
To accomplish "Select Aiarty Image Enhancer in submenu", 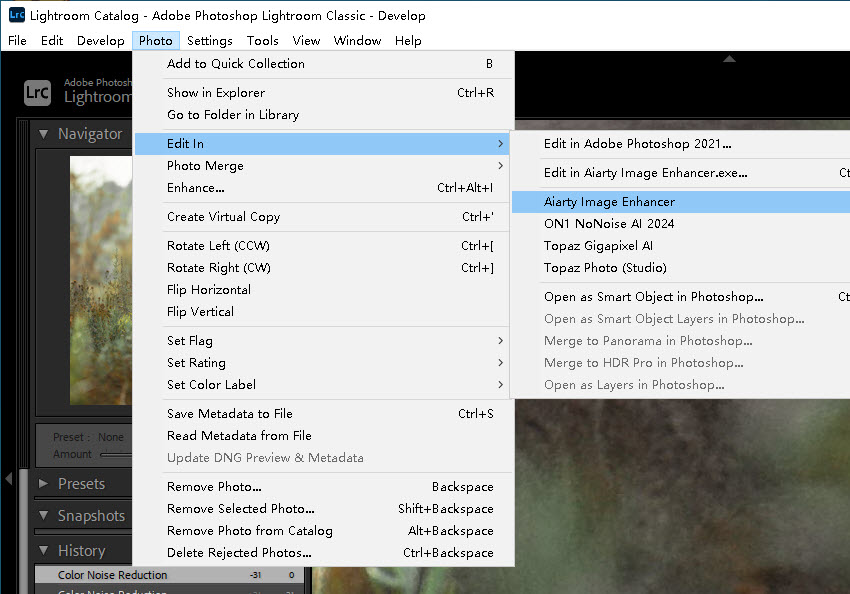I will click(681, 202).
